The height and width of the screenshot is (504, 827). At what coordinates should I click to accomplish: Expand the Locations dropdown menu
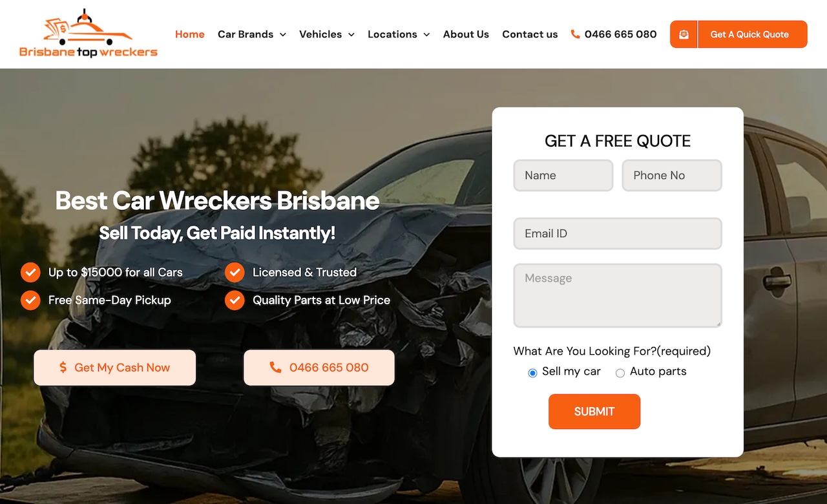[399, 34]
